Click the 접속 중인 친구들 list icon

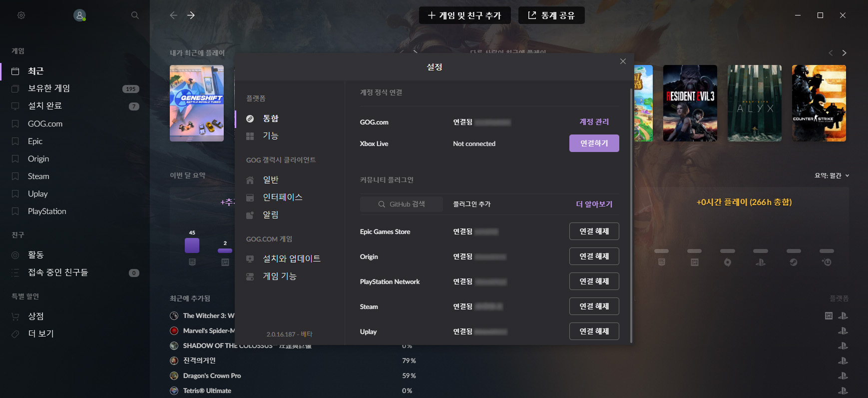15,272
